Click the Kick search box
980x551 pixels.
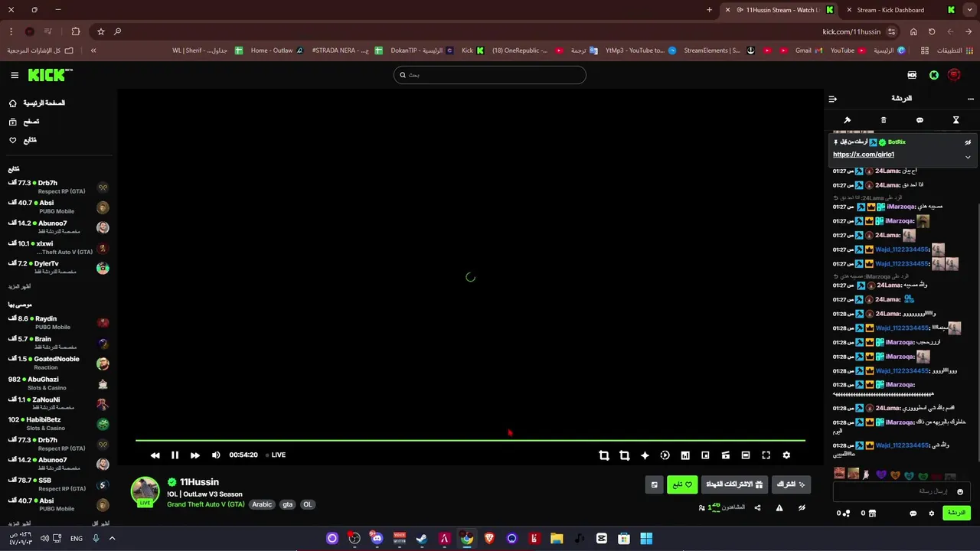click(490, 75)
